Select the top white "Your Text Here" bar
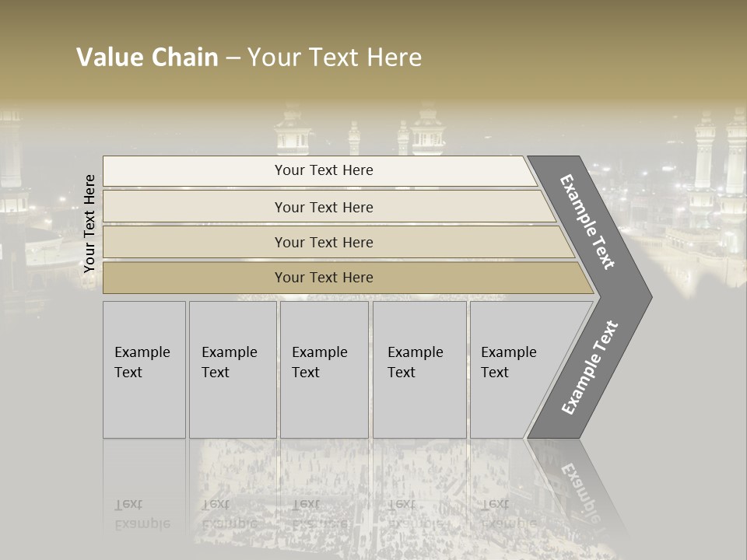The image size is (747, 560). 324,170
